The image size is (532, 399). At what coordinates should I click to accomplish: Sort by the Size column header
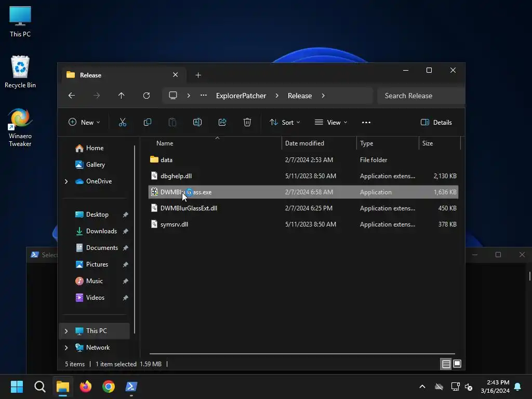(x=440, y=143)
